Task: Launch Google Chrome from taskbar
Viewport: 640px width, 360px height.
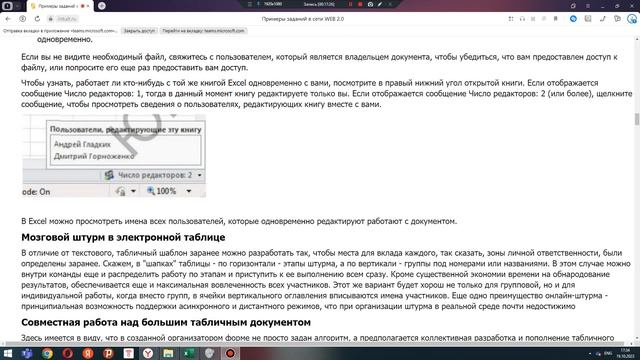Action: [x=47, y=353]
